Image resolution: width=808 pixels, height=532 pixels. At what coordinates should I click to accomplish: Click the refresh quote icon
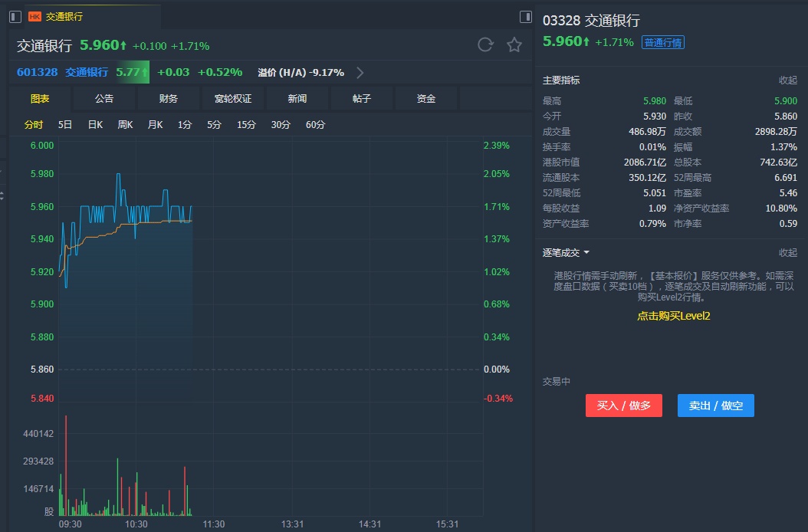tap(485, 45)
